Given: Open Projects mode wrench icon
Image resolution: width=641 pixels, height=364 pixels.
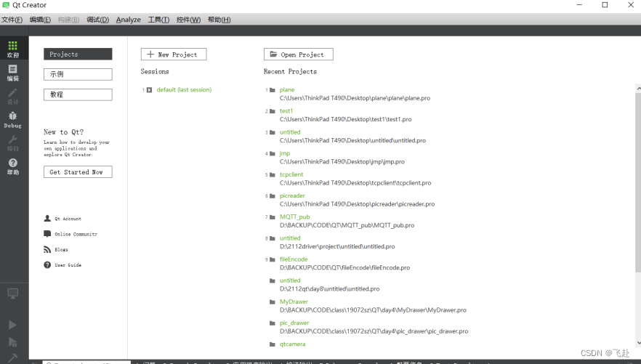Looking at the screenshot, I should tap(12, 143).
